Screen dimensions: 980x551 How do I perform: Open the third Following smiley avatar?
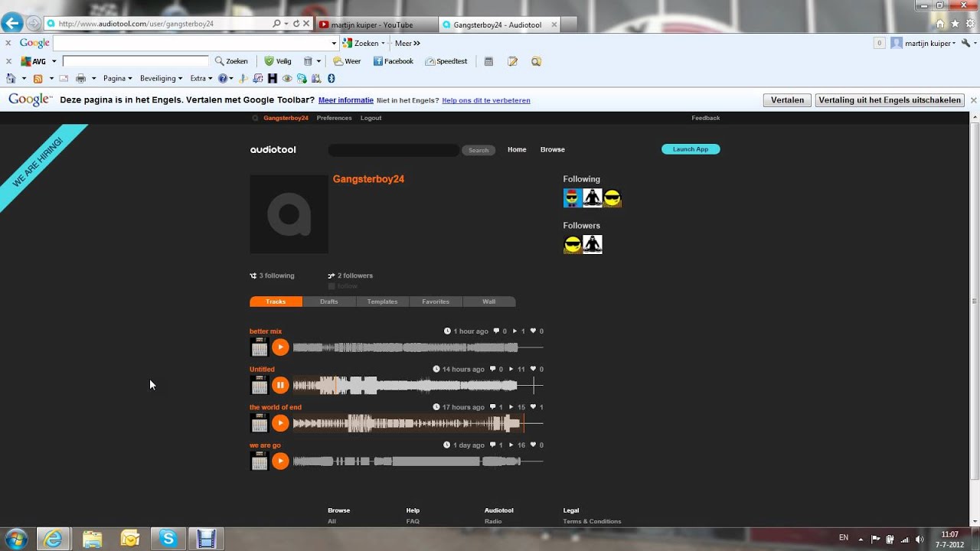[x=612, y=198]
